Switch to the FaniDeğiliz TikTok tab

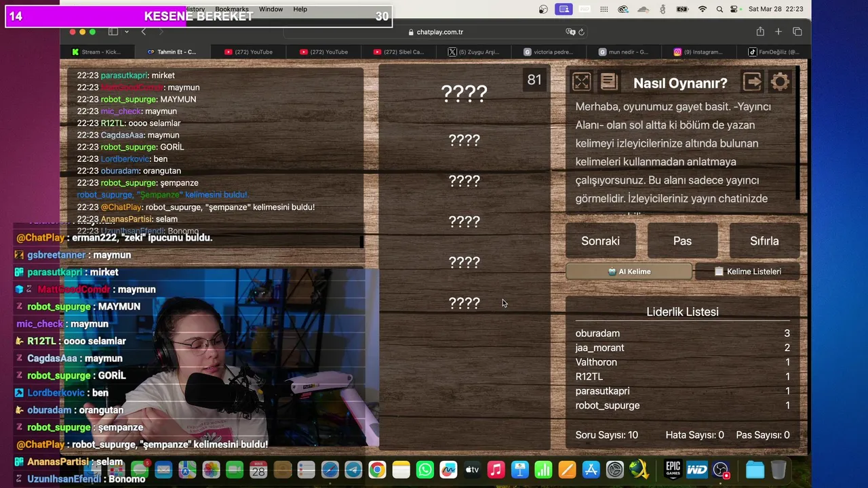tap(774, 52)
